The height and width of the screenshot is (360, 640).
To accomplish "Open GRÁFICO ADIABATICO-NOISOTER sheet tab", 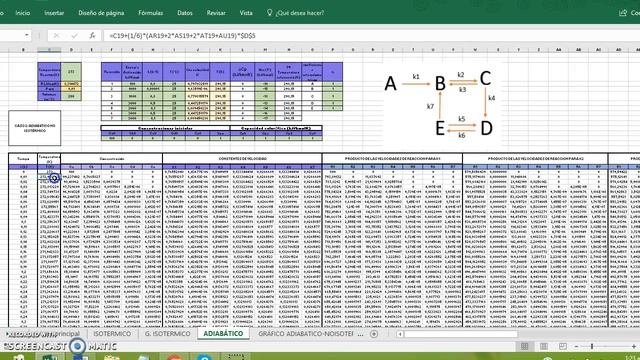I will point(305,334).
